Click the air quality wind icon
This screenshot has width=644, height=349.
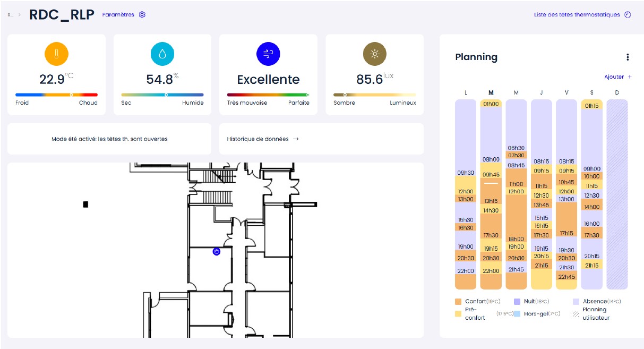point(268,54)
